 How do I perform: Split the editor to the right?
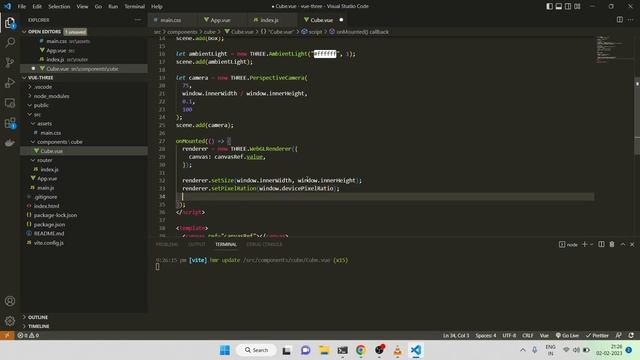(620, 20)
